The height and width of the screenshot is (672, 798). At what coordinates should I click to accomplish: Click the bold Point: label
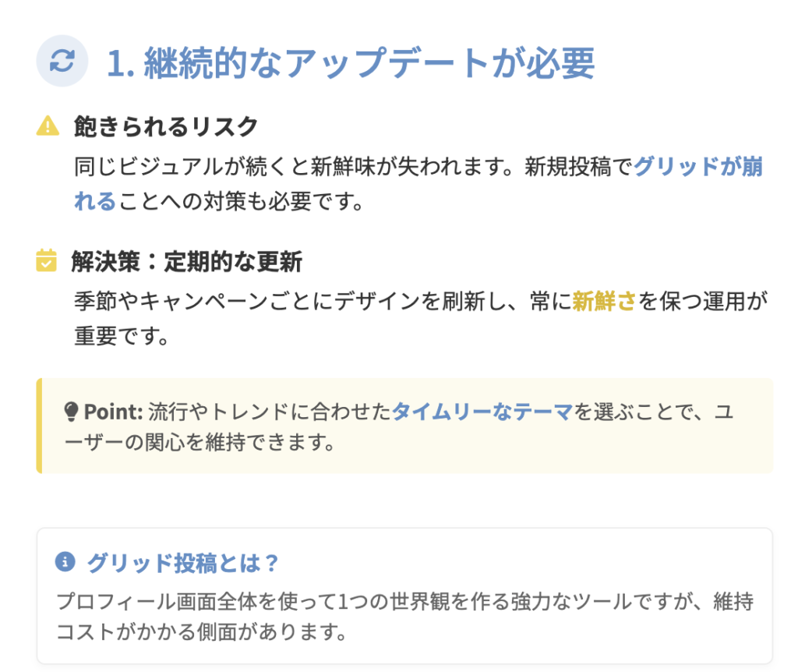coord(114,411)
